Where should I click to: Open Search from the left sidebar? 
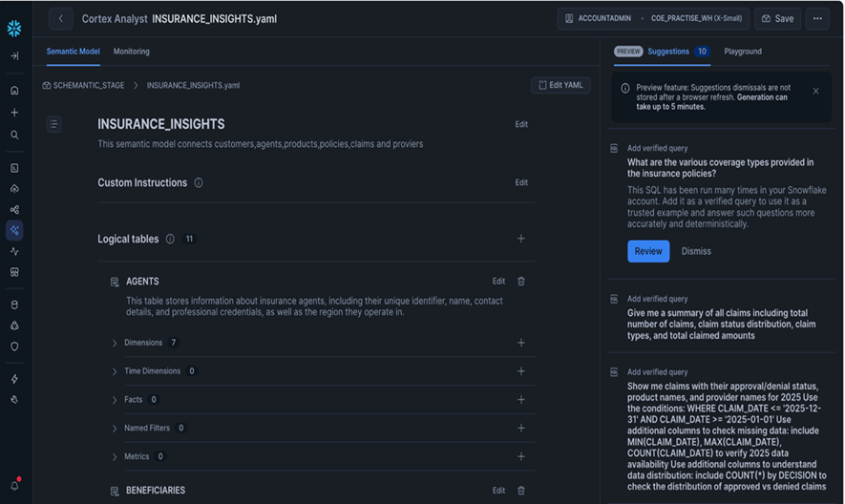pyautogui.click(x=14, y=136)
